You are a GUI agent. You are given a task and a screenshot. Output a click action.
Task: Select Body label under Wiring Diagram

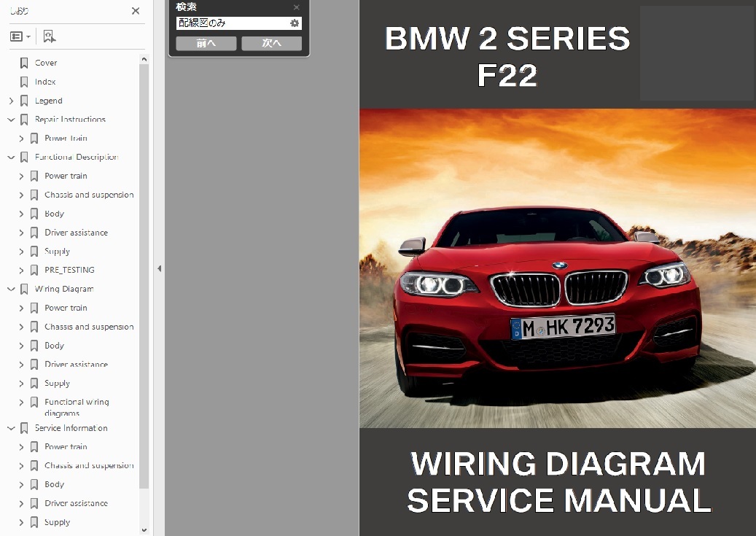coord(54,346)
